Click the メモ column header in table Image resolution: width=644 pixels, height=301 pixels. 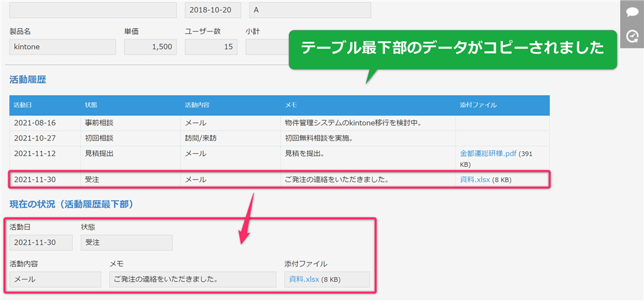[368, 105]
